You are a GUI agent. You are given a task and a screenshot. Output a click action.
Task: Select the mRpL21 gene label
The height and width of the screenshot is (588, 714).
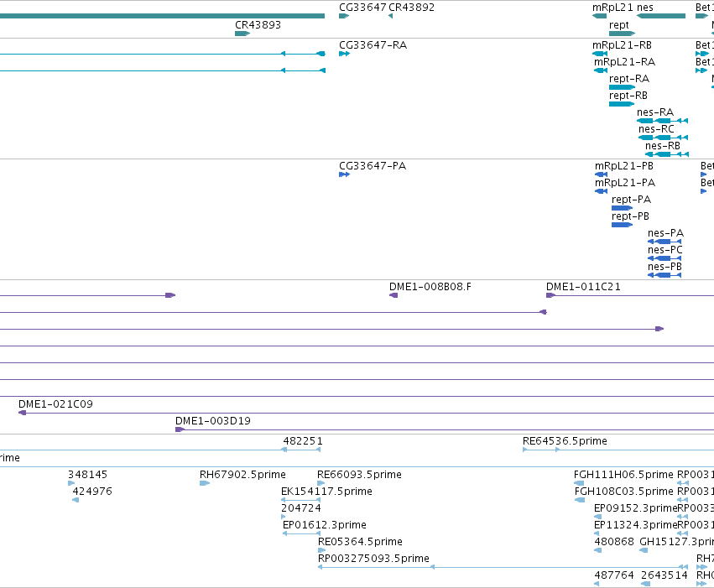[x=612, y=8]
